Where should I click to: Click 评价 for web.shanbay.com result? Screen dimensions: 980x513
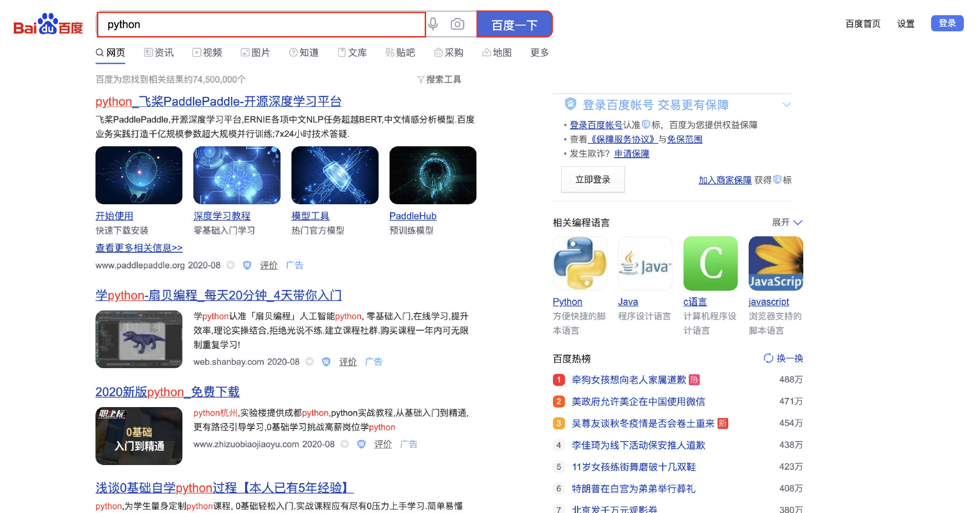click(x=348, y=362)
